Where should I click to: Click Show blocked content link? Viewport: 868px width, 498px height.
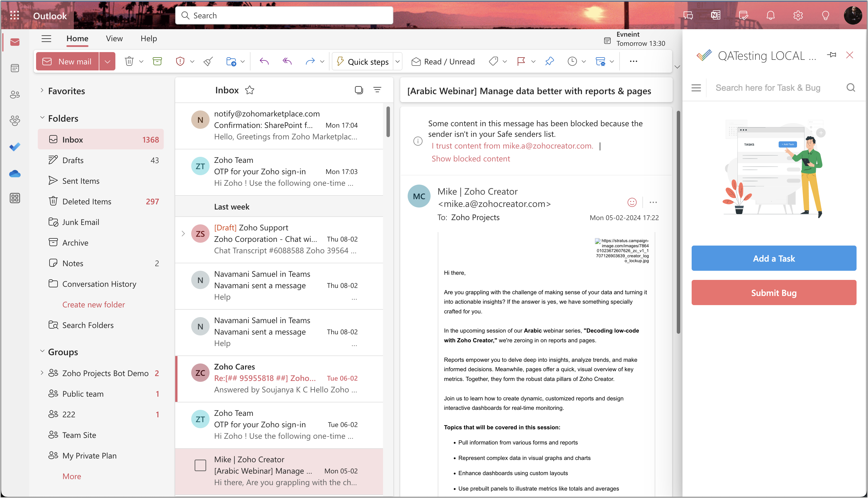[470, 159]
